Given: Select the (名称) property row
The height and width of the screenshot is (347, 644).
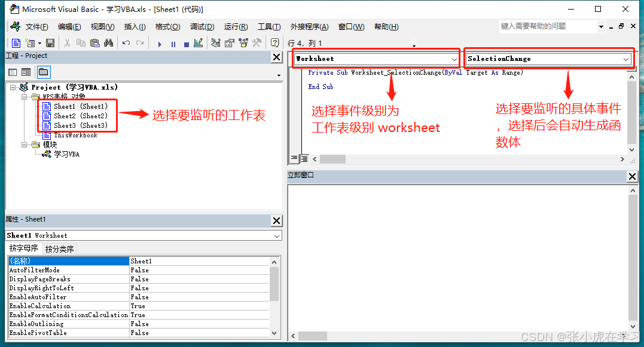Looking at the screenshot, I should pyautogui.click(x=138, y=261).
